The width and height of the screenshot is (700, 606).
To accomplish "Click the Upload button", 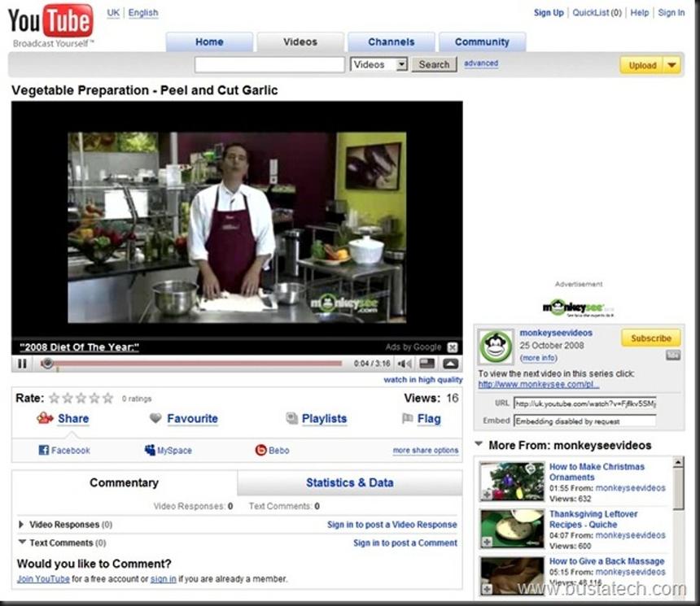I will (x=642, y=65).
